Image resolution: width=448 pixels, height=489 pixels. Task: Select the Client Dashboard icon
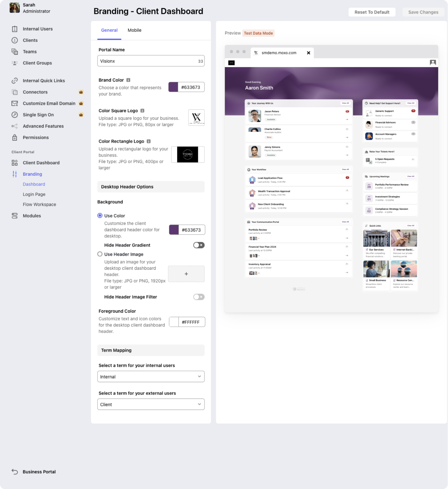(15, 162)
